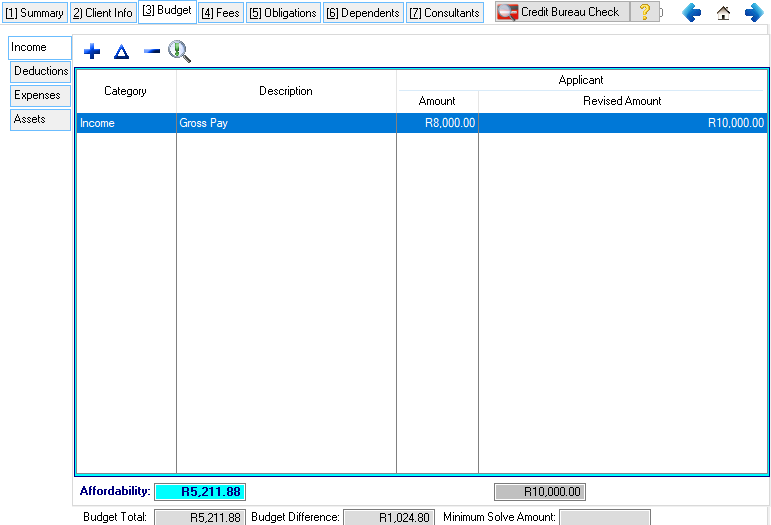Screen dimensions: 771x525
Task: Open the Expenses side tab
Action: pyautogui.click(x=37, y=95)
